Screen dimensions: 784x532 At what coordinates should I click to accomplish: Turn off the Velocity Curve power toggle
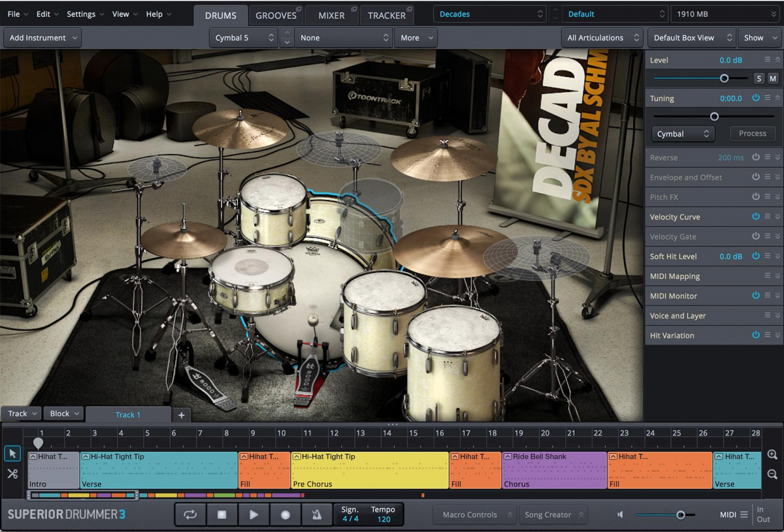[x=756, y=217]
